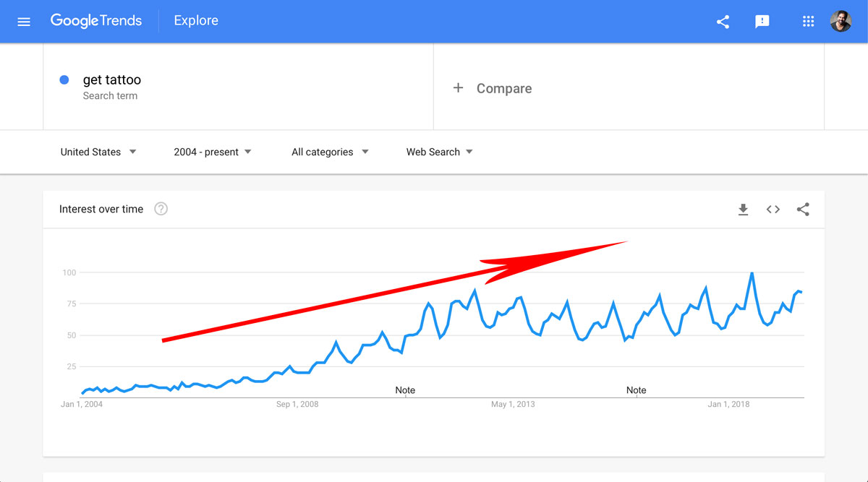Click the blue dot beside get tattoo
Image resolution: width=868 pixels, height=482 pixels.
64,80
